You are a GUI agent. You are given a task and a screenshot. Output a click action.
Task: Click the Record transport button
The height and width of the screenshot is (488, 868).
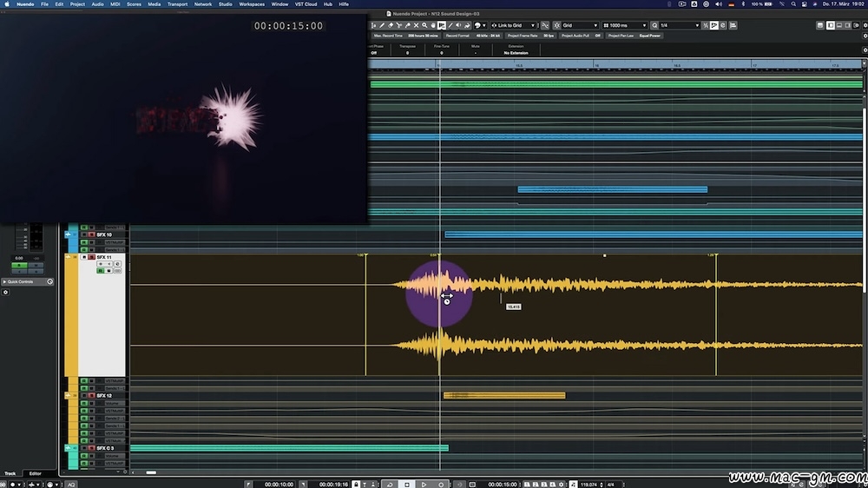441,485
